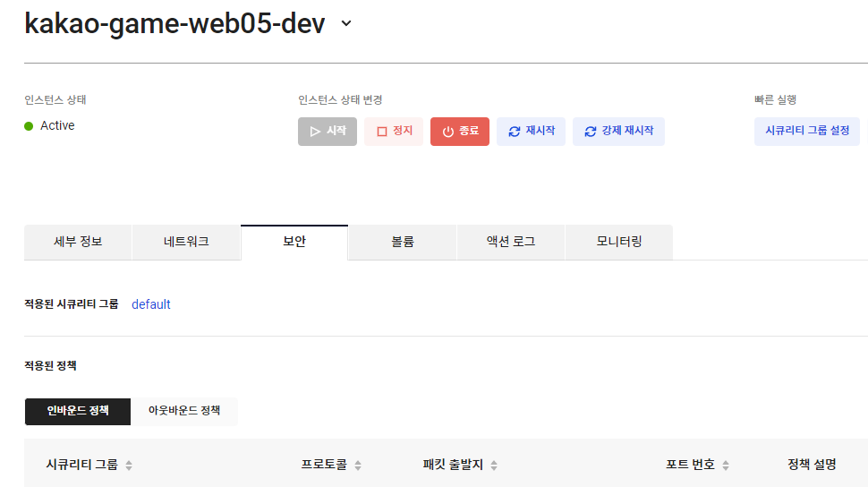Open the 모니터링 tab
Viewport: 868px width, 487px height.
coord(619,242)
